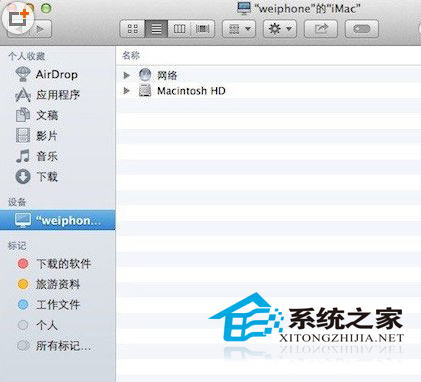
Task: Select the Macintosh HD row
Action: coord(269,91)
